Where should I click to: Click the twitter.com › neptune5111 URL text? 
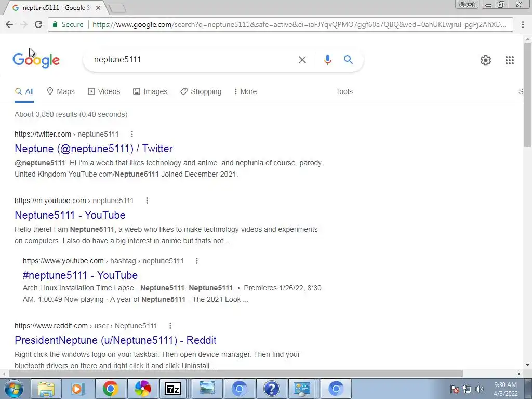(66, 134)
